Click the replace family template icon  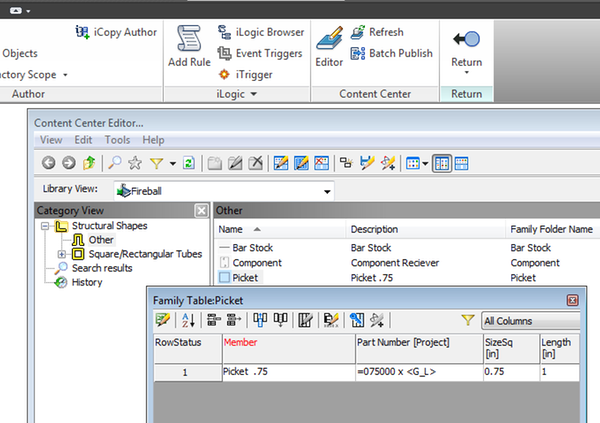(346, 163)
